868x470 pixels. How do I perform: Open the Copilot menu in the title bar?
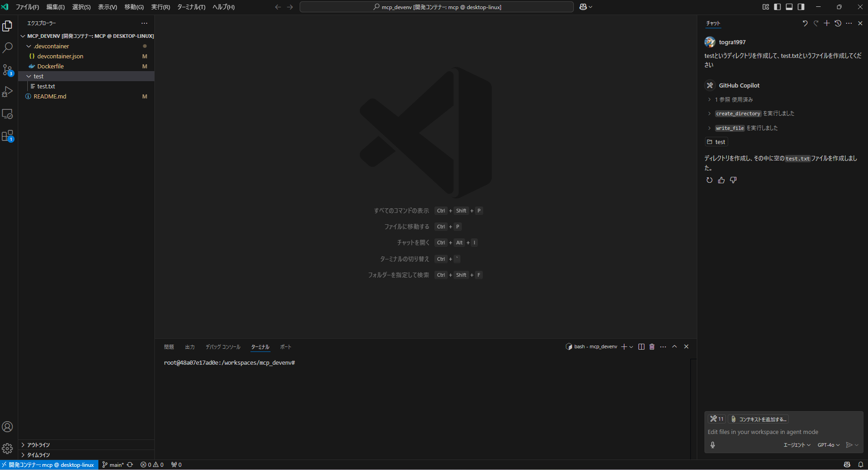586,7
